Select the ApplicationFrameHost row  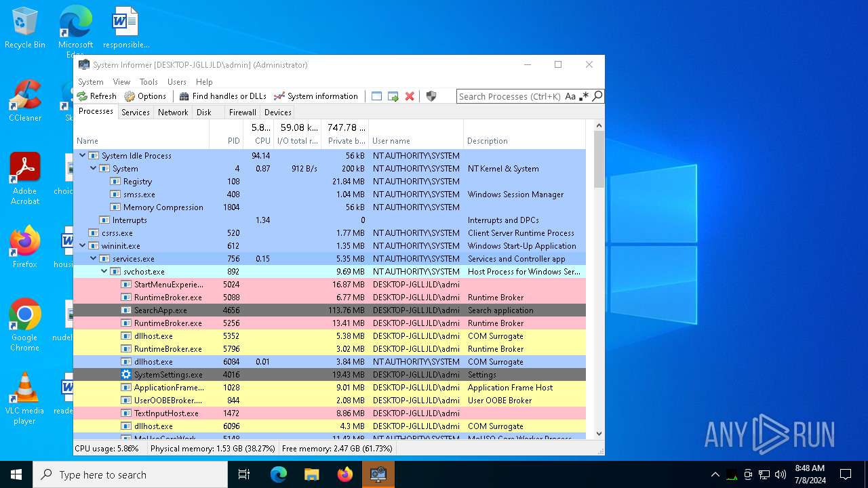330,388
